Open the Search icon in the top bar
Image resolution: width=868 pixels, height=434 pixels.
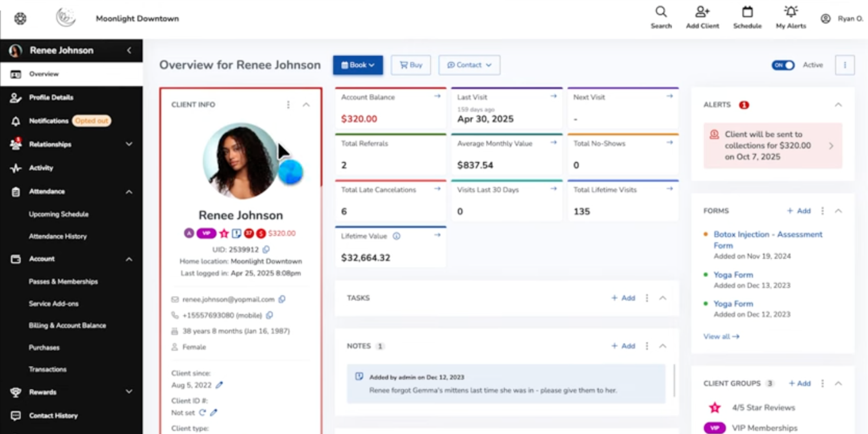point(661,12)
